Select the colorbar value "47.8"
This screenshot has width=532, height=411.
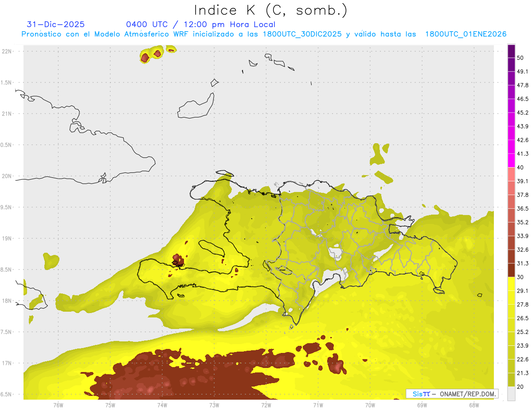click(523, 85)
